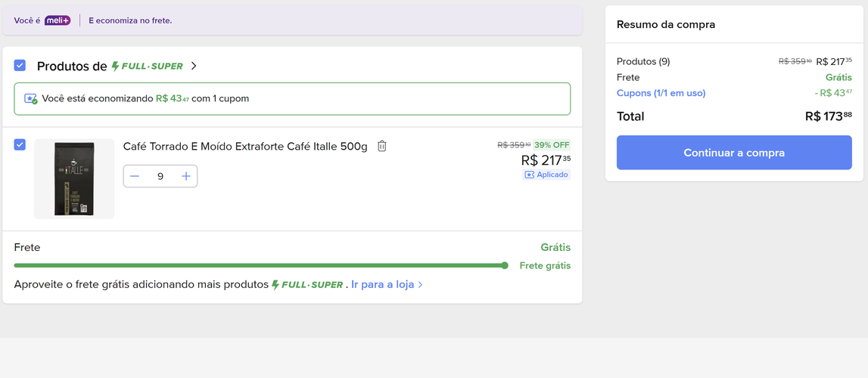This screenshot has width=868, height=378.
Task: Uncheck the Café Italle product checkbox
Action: click(20, 145)
